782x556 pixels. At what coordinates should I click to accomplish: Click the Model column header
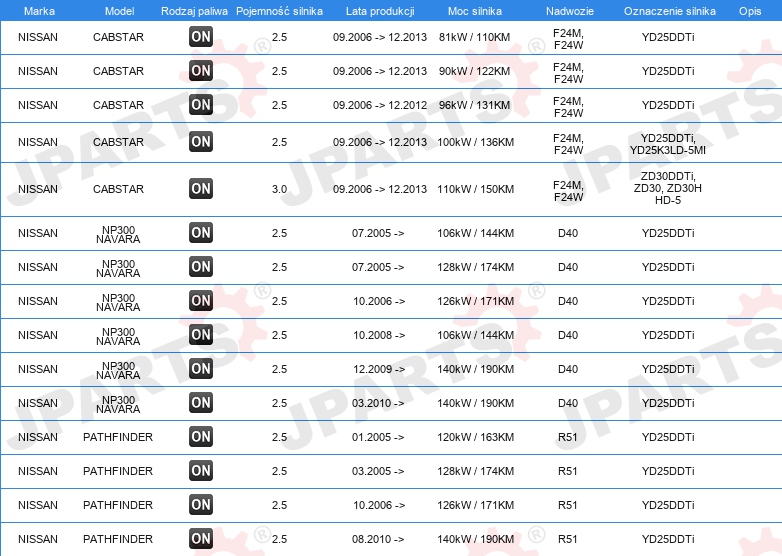coord(119,11)
